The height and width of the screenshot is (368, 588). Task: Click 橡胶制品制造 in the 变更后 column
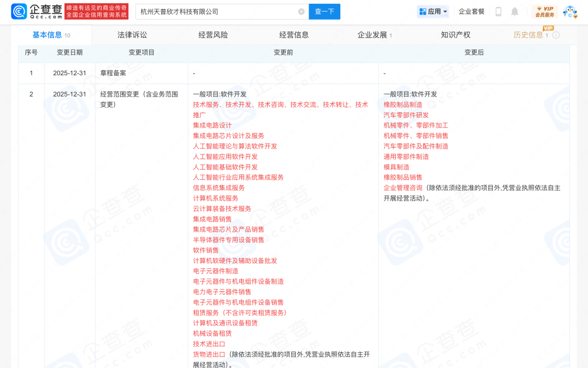403,105
